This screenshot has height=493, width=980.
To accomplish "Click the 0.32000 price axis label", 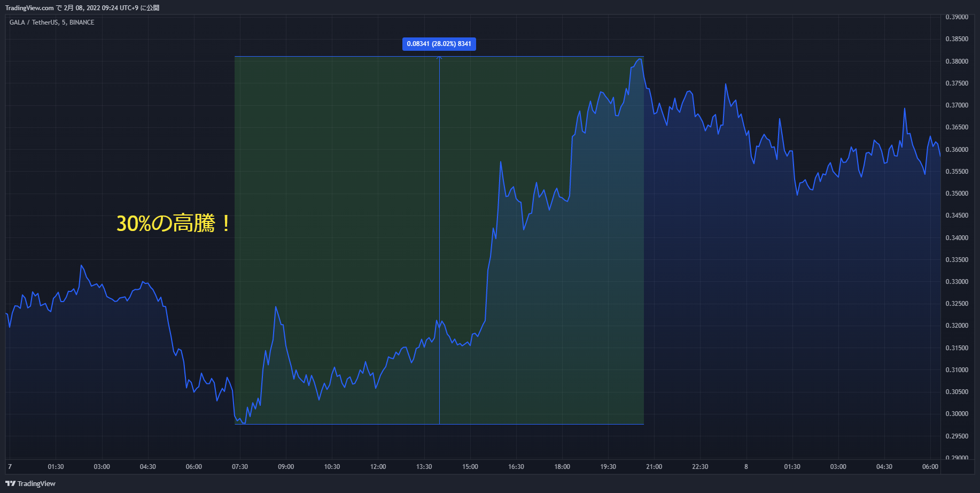I will [x=957, y=326].
